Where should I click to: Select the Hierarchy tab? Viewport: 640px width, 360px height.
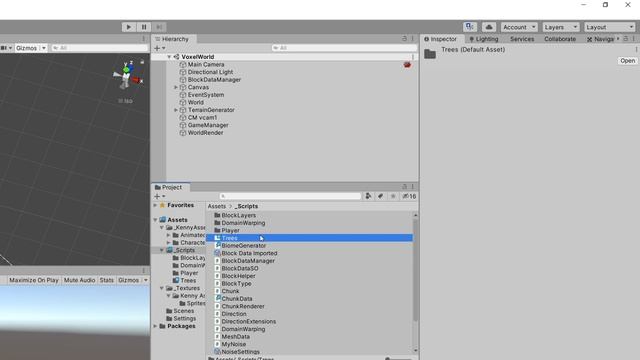coord(172,39)
